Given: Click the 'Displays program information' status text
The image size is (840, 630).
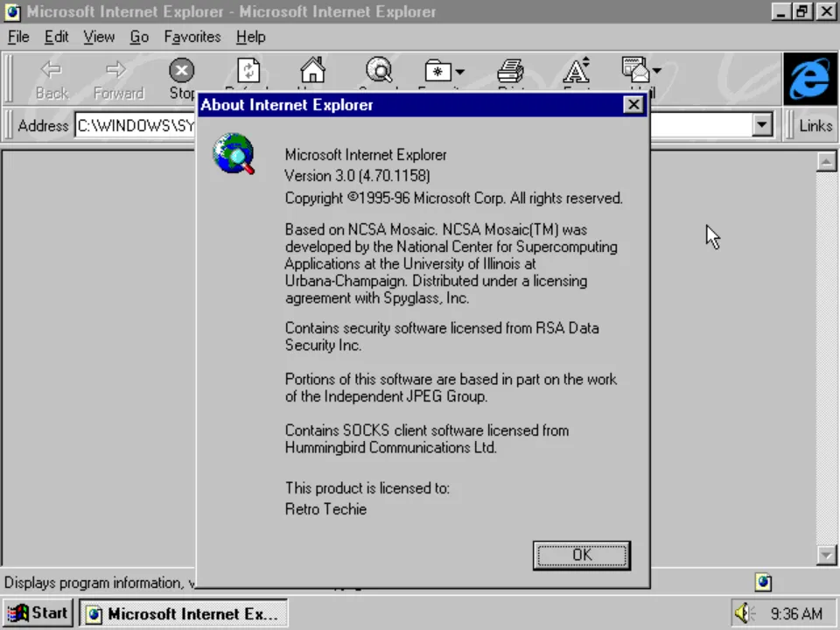Looking at the screenshot, I should point(100,583).
